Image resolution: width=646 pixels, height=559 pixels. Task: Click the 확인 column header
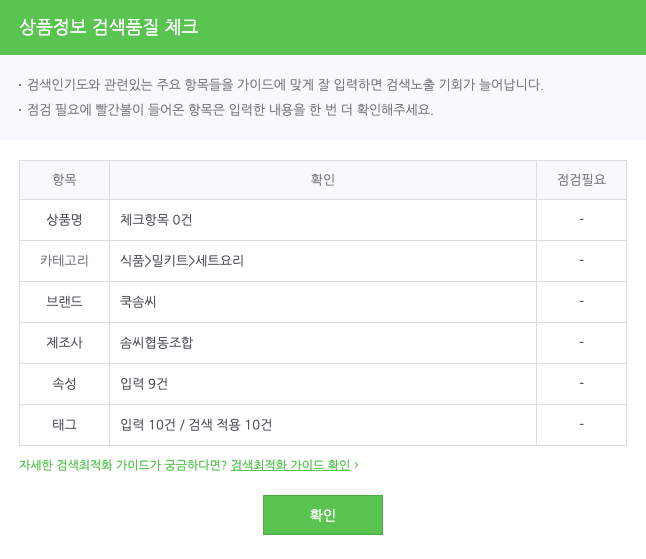tap(322, 180)
